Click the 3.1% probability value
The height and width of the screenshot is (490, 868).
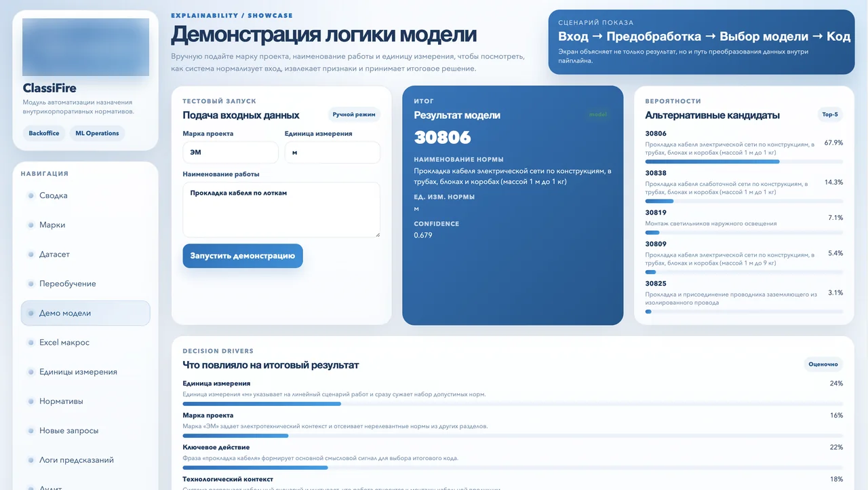(835, 293)
